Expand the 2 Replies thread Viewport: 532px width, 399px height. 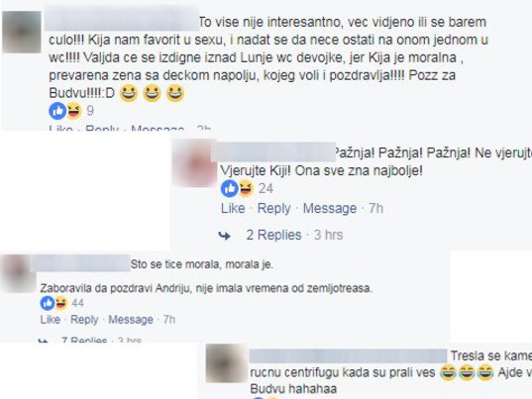(273, 235)
